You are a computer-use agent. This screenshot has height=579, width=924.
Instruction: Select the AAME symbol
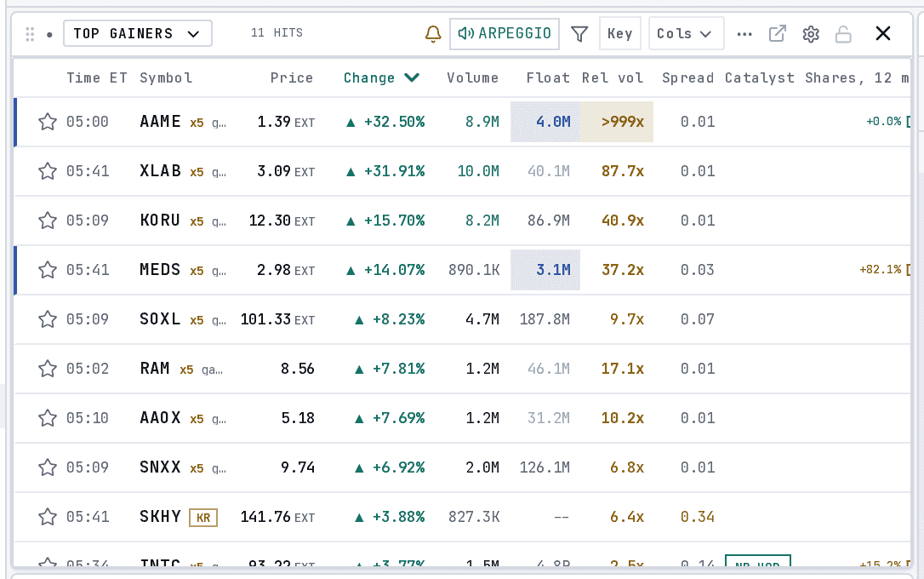click(160, 122)
